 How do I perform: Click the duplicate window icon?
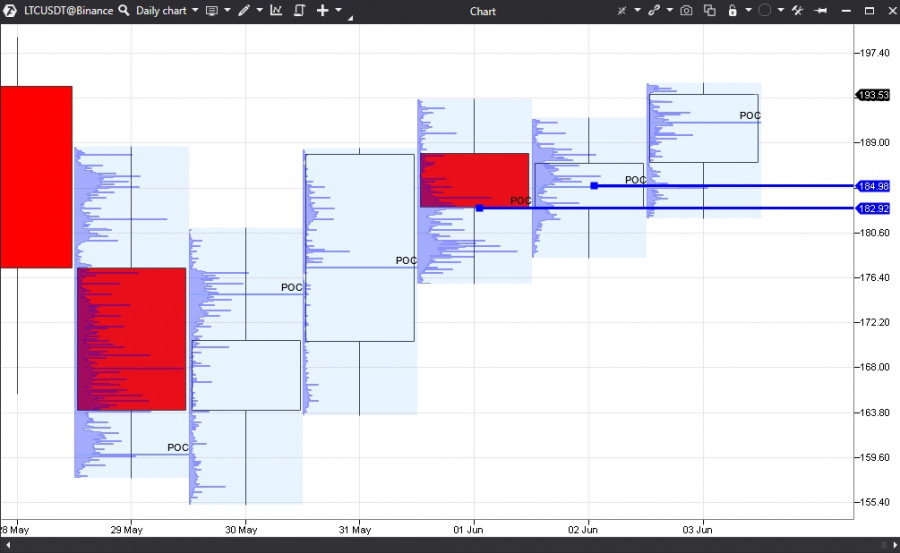click(709, 10)
